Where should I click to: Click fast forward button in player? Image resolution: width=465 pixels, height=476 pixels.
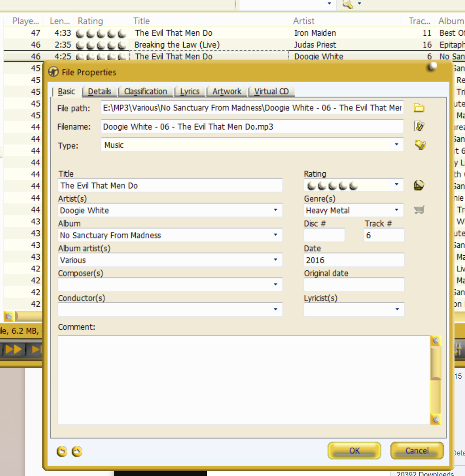[x=14, y=349]
